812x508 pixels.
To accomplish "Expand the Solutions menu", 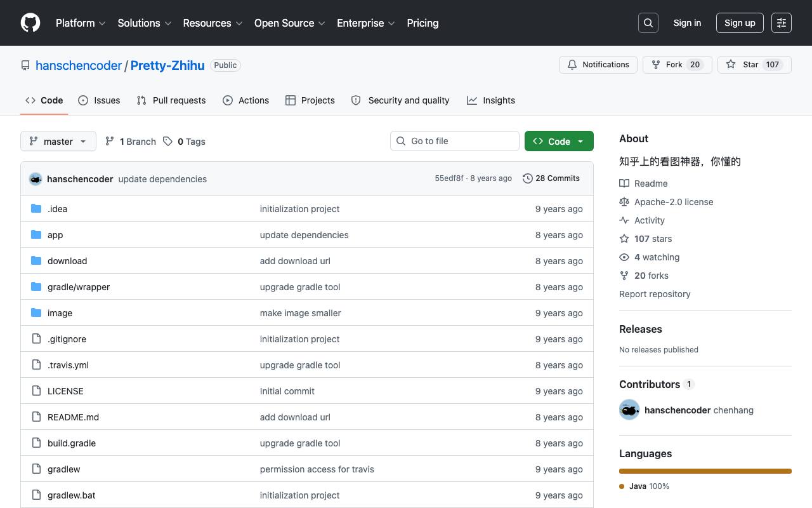I will 145,23.
